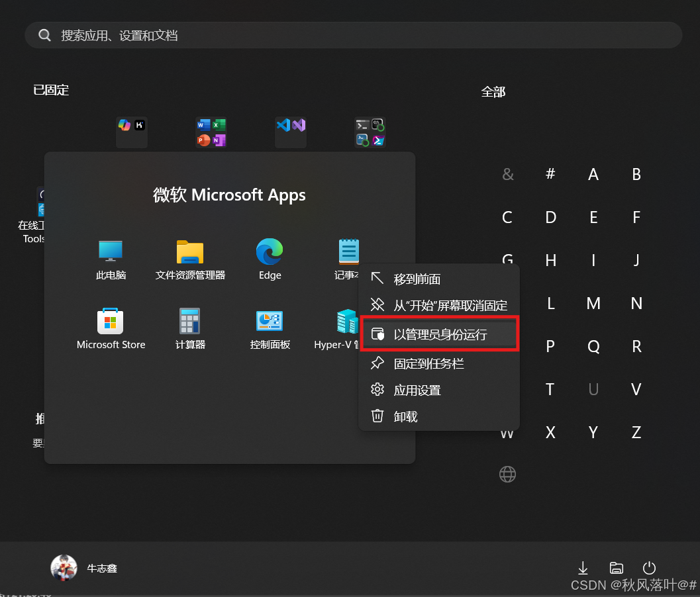Click the power button icon
Viewport: 700px width, 597px height.
649,568
